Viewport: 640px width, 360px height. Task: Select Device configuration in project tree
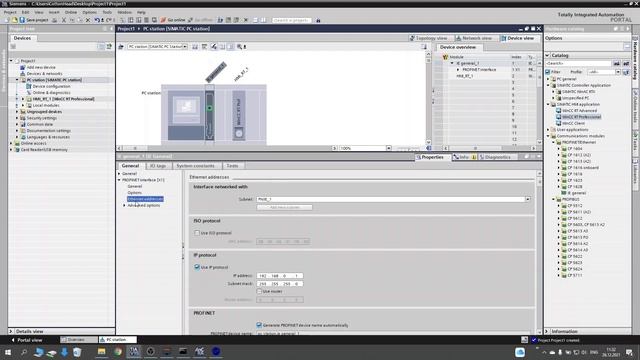click(x=51, y=86)
